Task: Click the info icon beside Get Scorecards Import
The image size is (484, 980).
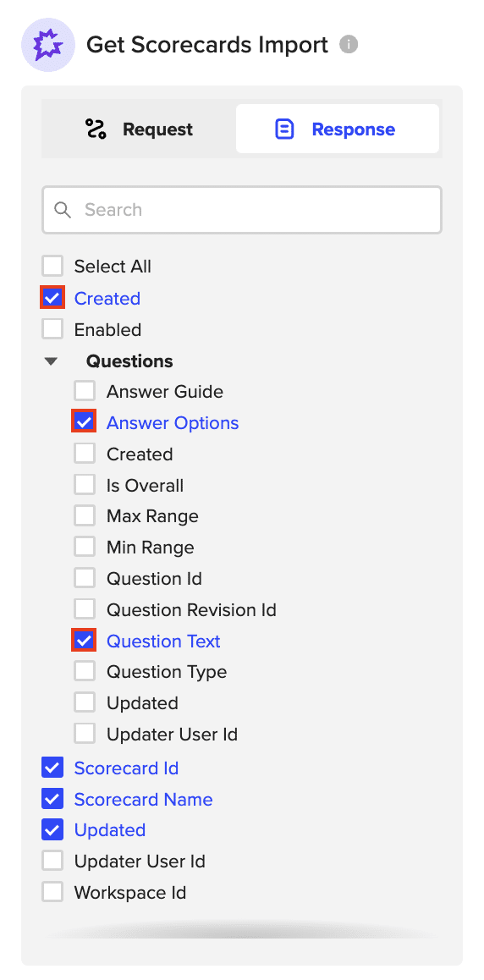Action: (x=349, y=45)
